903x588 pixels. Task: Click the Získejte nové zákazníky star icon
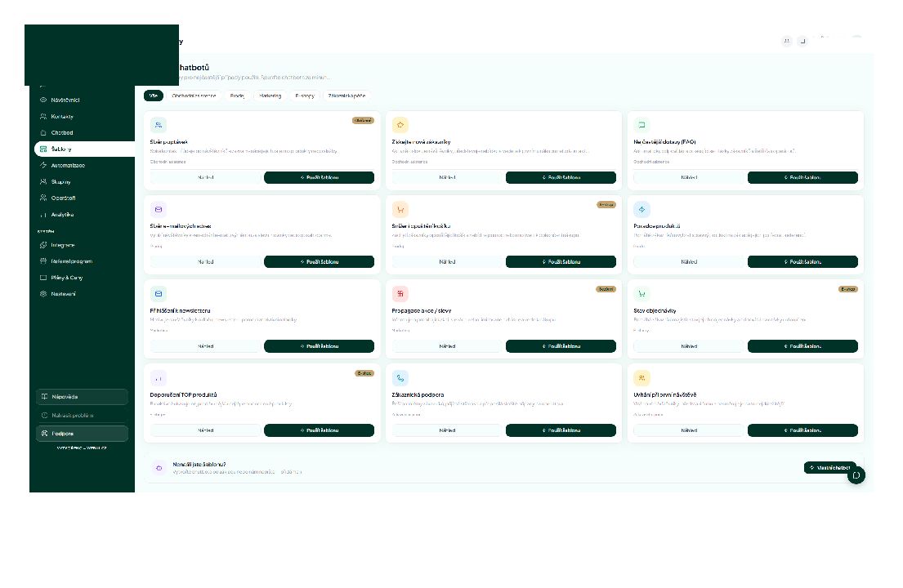pyautogui.click(x=400, y=125)
